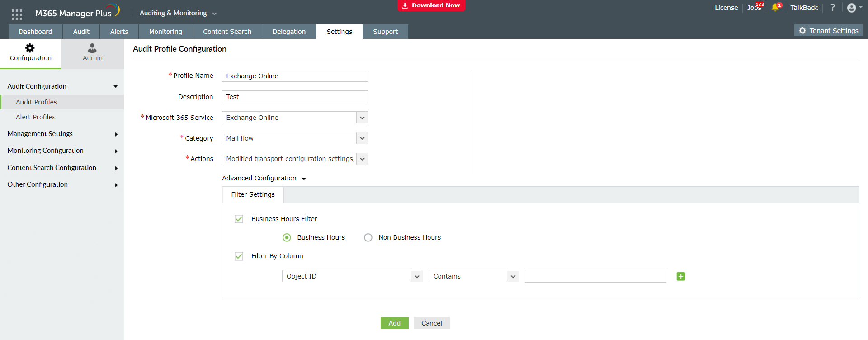Click the Download Now arrow icon
Viewport: 868px width, 340px height.
(x=405, y=5)
